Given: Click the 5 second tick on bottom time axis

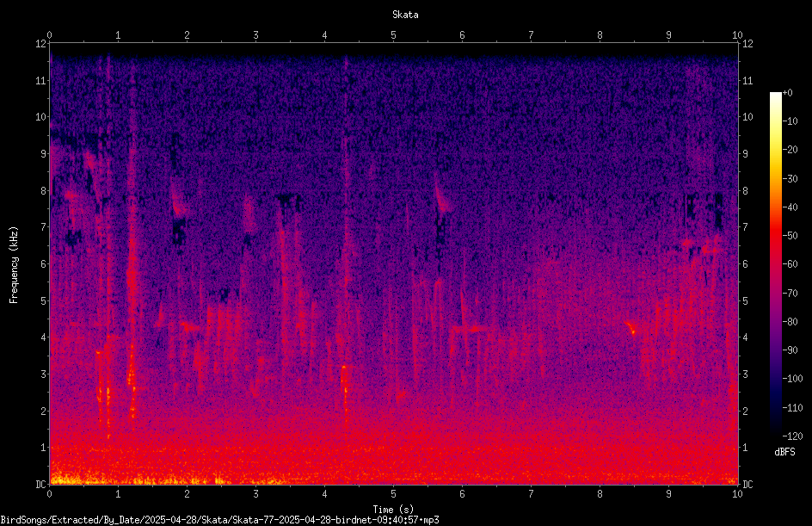Looking at the screenshot, I should pyautogui.click(x=393, y=494).
